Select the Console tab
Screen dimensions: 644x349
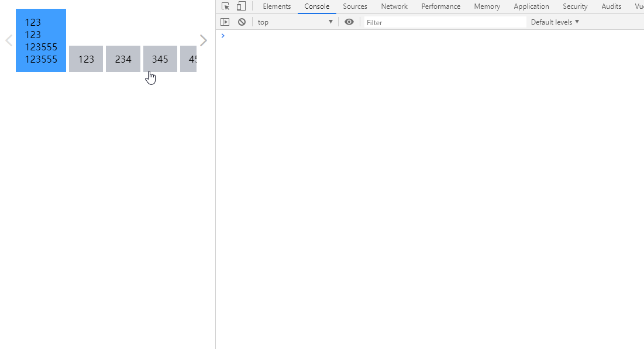(x=316, y=6)
